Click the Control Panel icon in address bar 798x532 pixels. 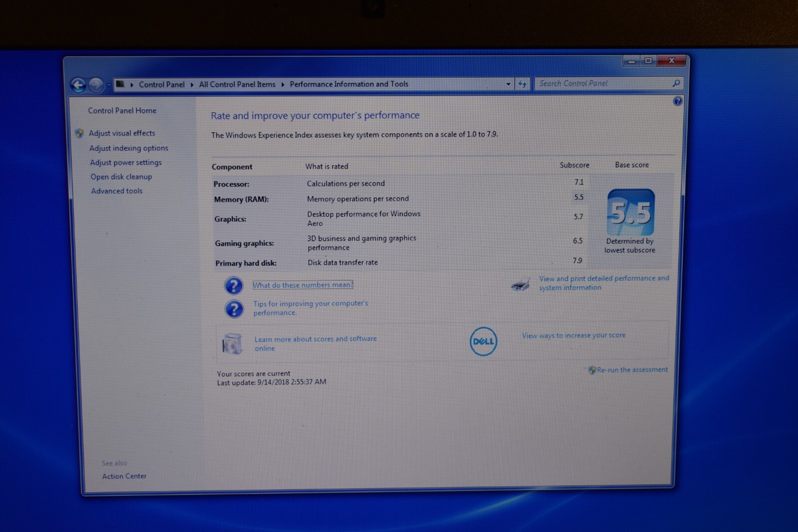coord(120,84)
